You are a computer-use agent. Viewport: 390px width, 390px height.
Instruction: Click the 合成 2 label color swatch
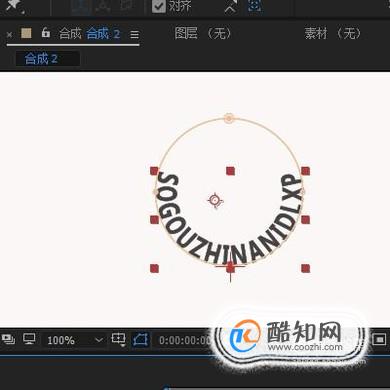[x=26, y=33]
